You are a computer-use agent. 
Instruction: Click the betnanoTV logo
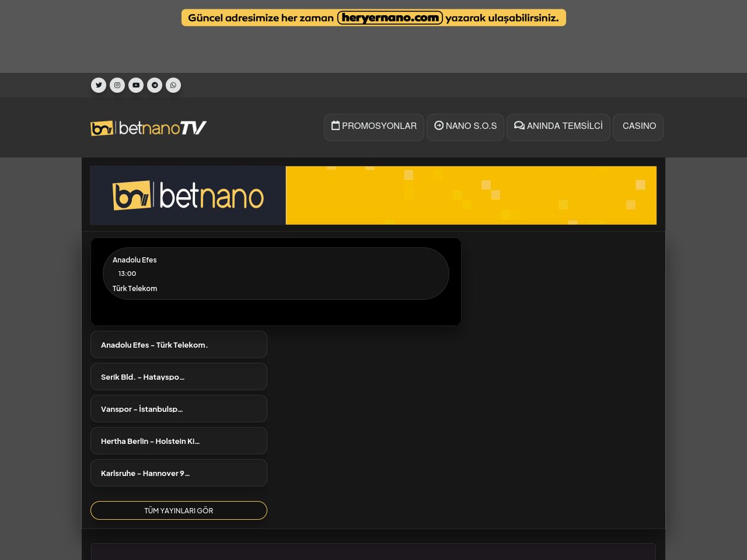[148, 128]
